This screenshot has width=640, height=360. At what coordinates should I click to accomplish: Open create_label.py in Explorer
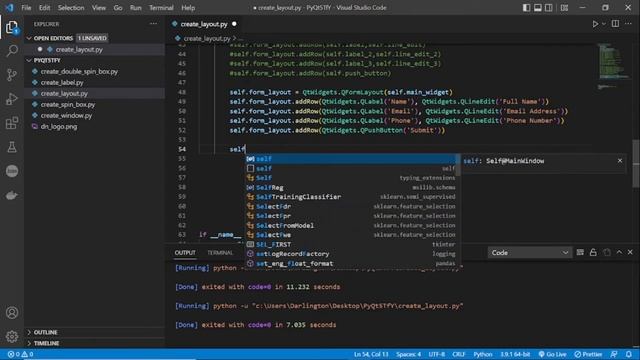tap(62, 82)
